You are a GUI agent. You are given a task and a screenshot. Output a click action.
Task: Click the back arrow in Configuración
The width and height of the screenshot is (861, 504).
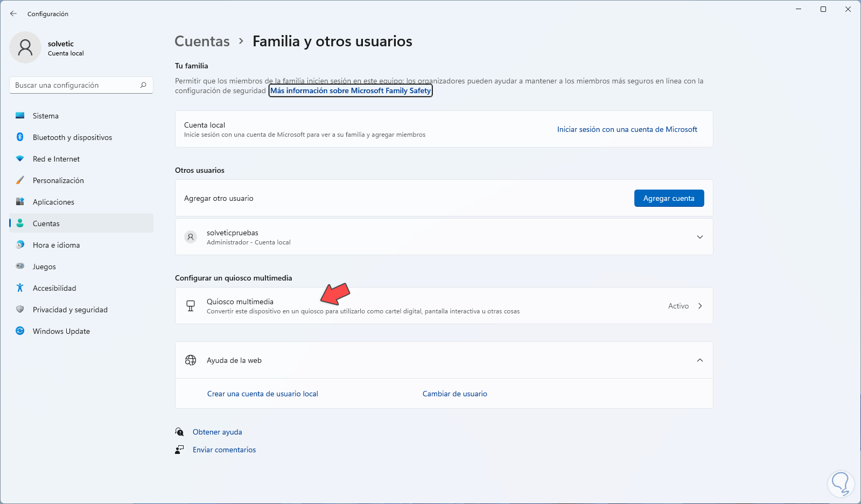pyautogui.click(x=13, y=13)
